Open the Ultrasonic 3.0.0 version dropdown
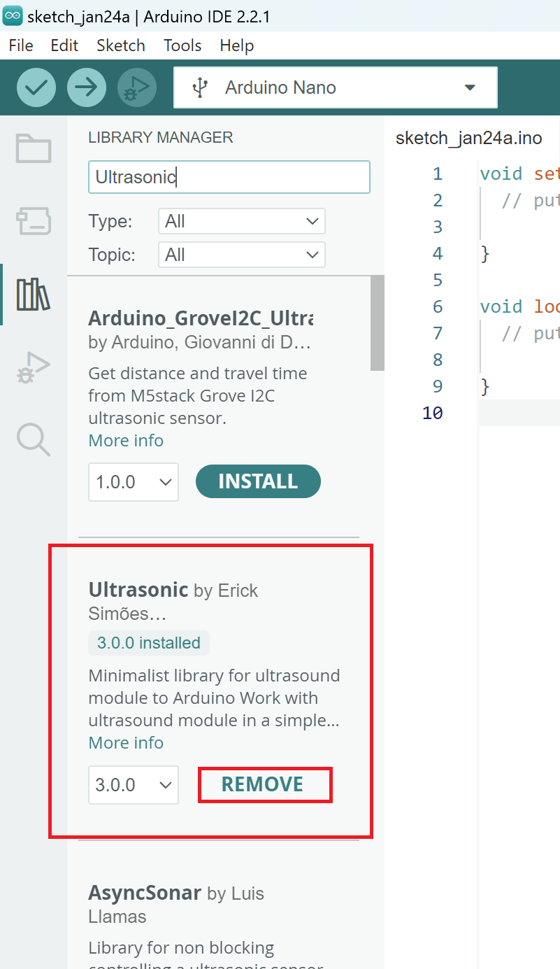560x969 pixels. pyautogui.click(x=134, y=785)
